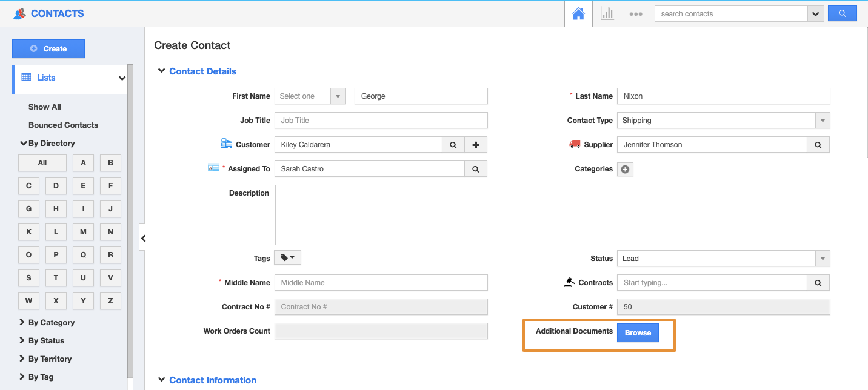The image size is (868, 390).
Task: Click the plus icon next to Categories
Action: (625, 169)
